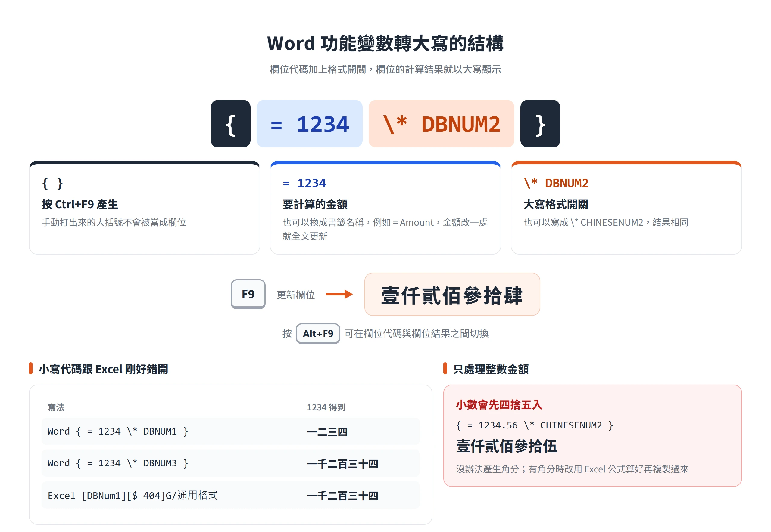Click the title "Word 功能變數轉大寫的結構"
The height and width of the screenshot is (532, 771).
pos(385,43)
